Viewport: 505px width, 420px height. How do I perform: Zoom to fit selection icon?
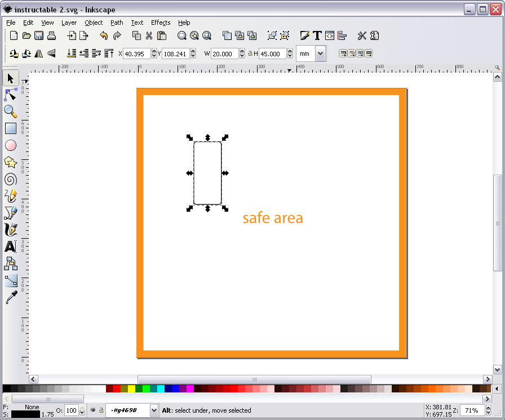[x=182, y=35]
